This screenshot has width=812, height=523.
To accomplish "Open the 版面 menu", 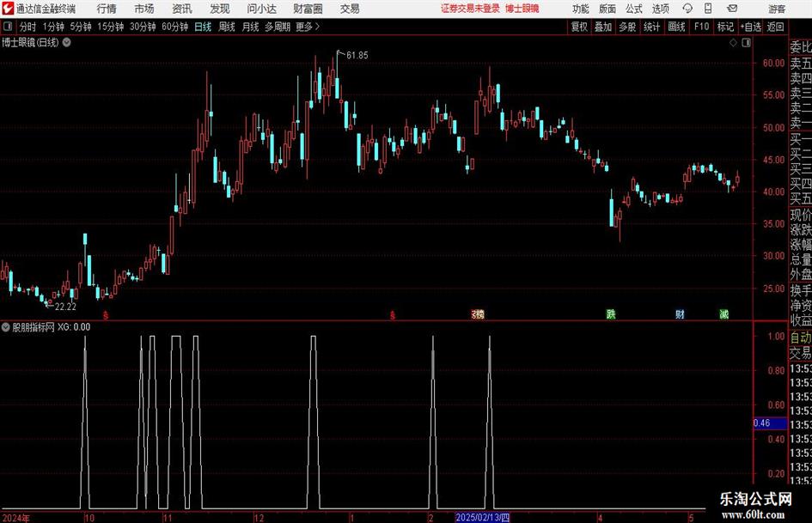I will pyautogui.click(x=607, y=9).
